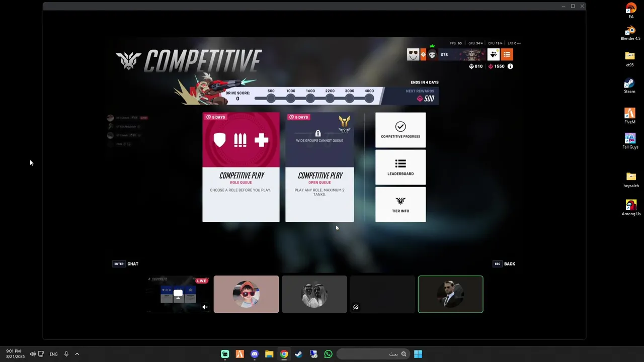Click the gold rank emblem on Open Queue
Screen dimensions: 644x362
tap(345, 124)
